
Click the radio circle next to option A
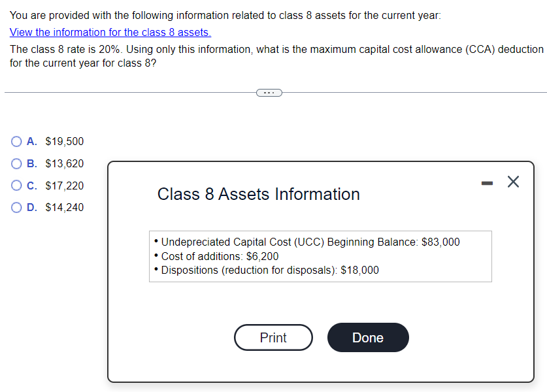point(15,141)
